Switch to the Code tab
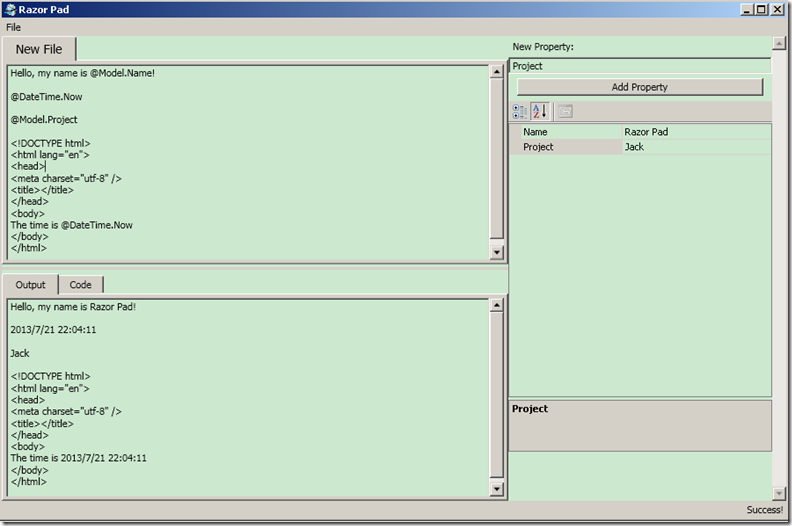The height and width of the screenshot is (526, 792). click(x=80, y=284)
